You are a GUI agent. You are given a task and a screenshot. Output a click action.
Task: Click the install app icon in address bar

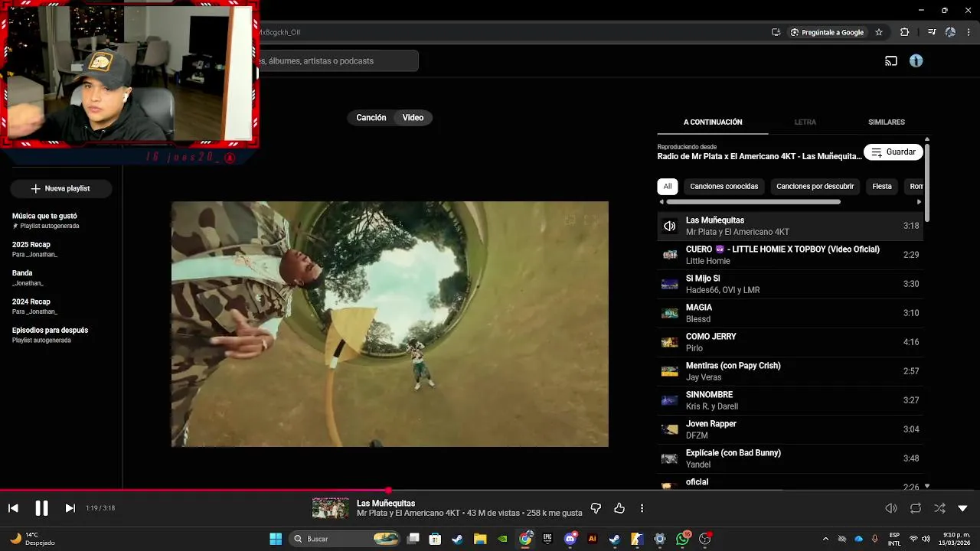click(776, 32)
